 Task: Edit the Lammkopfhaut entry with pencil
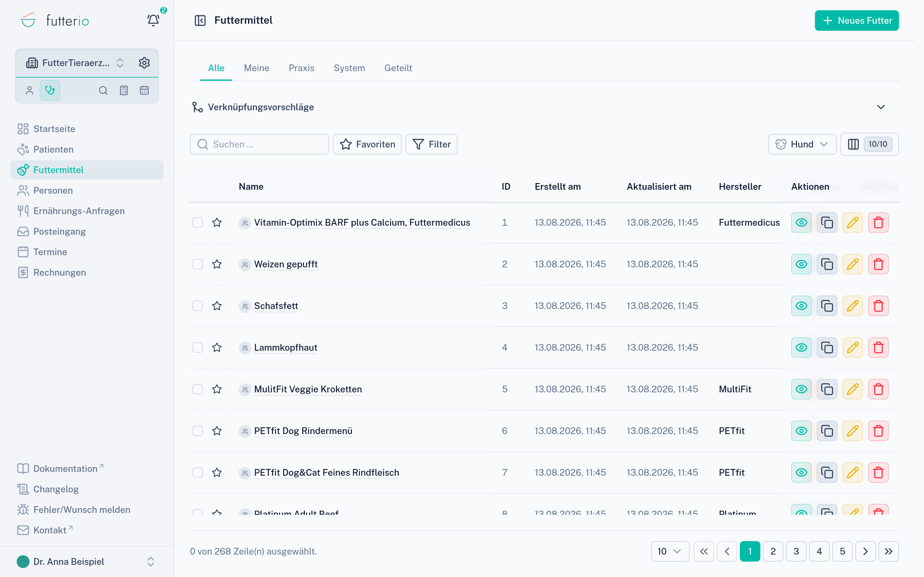pos(852,347)
